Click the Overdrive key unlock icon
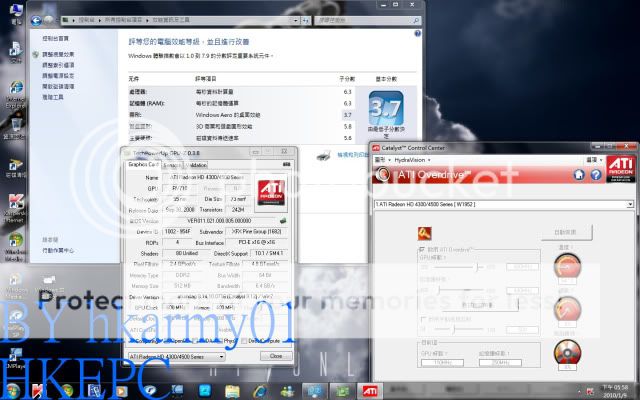The width and height of the screenshot is (640, 400). tap(424, 233)
